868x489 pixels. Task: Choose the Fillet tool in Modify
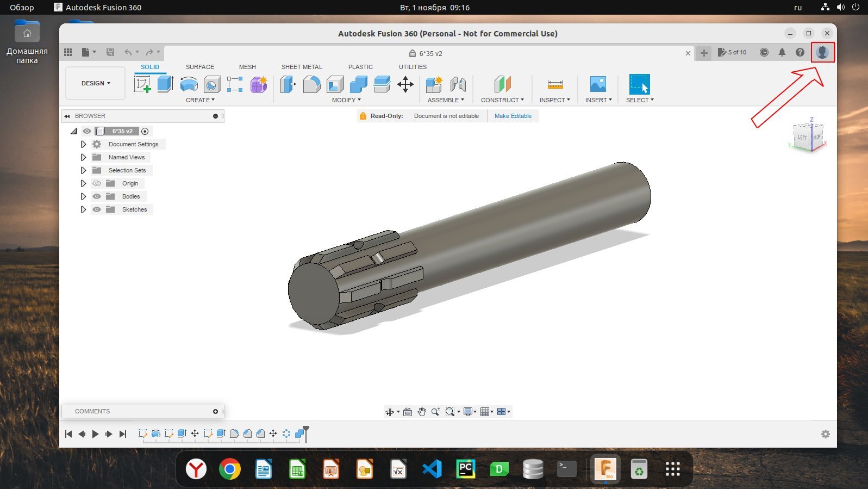pyautogui.click(x=311, y=84)
